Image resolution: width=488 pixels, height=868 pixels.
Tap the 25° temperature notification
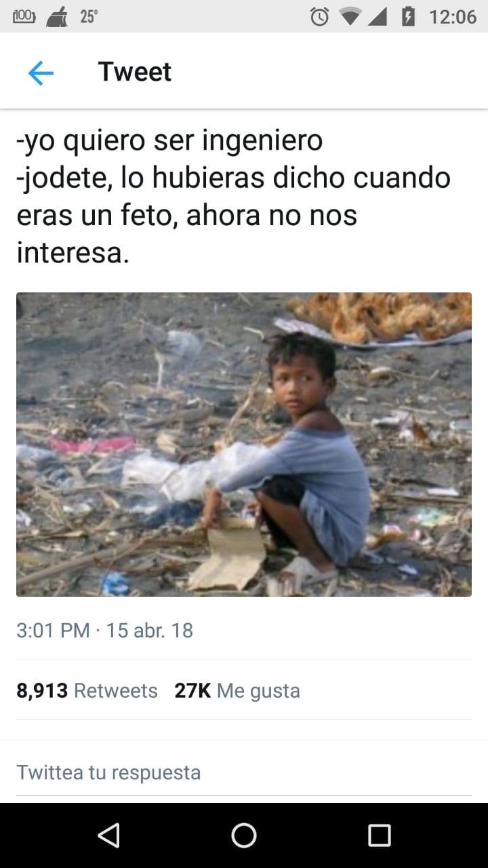[x=89, y=17]
